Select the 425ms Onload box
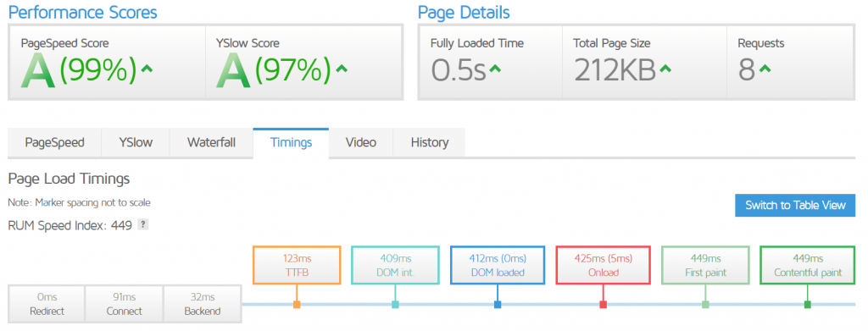The width and height of the screenshot is (868, 331). 603,265
